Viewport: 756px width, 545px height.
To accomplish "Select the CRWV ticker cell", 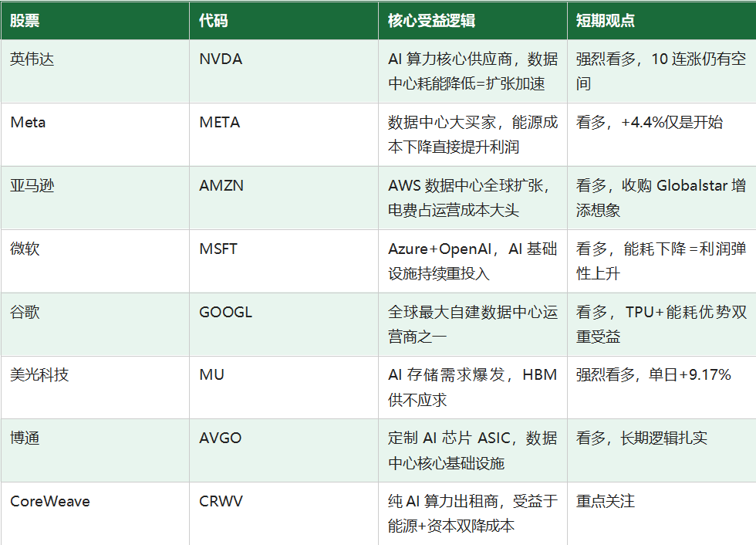I will pyautogui.click(x=284, y=513).
